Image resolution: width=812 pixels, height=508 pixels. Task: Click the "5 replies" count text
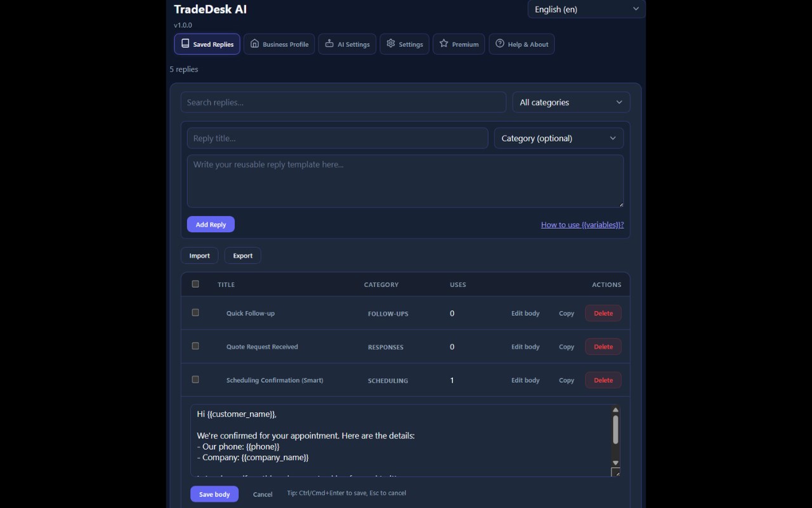pos(184,69)
